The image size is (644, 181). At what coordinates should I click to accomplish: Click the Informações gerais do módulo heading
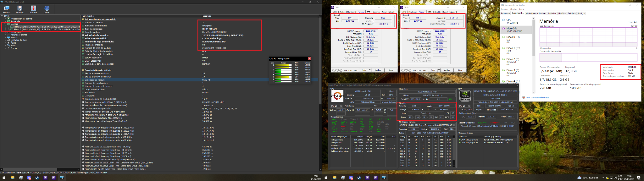click(x=100, y=19)
